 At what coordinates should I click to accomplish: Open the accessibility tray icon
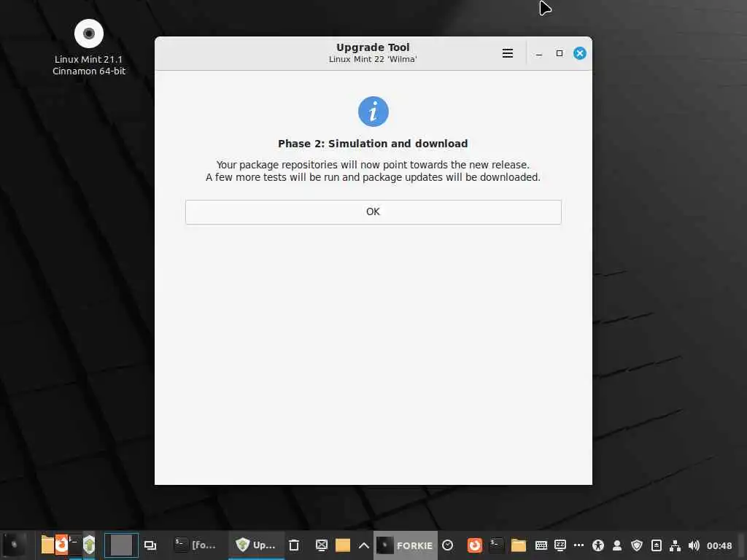point(598,545)
